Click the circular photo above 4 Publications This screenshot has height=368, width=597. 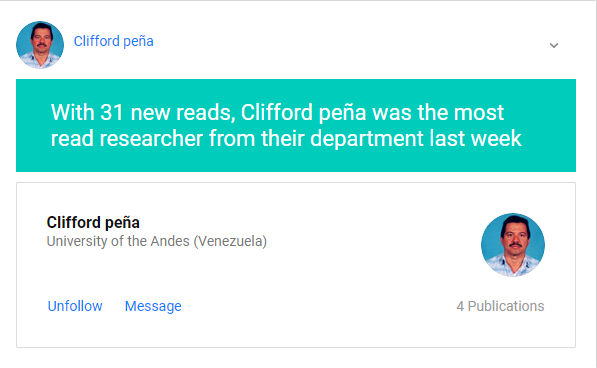pyautogui.click(x=513, y=245)
